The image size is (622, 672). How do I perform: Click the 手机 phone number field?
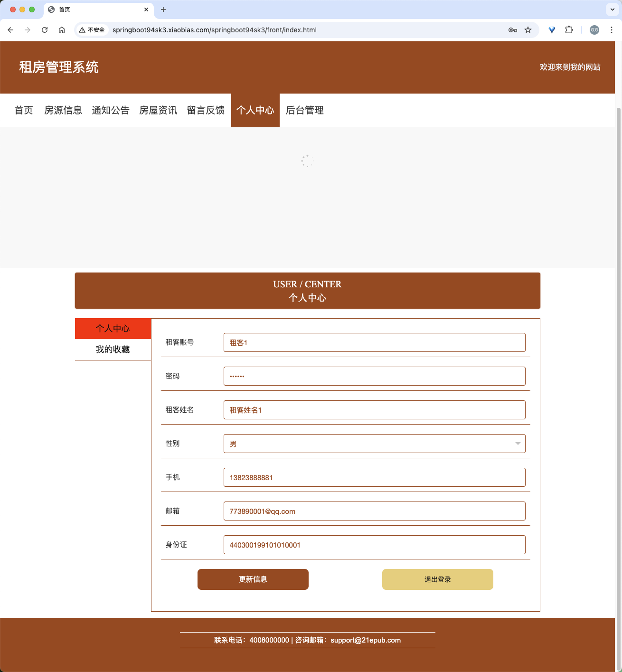pos(375,477)
